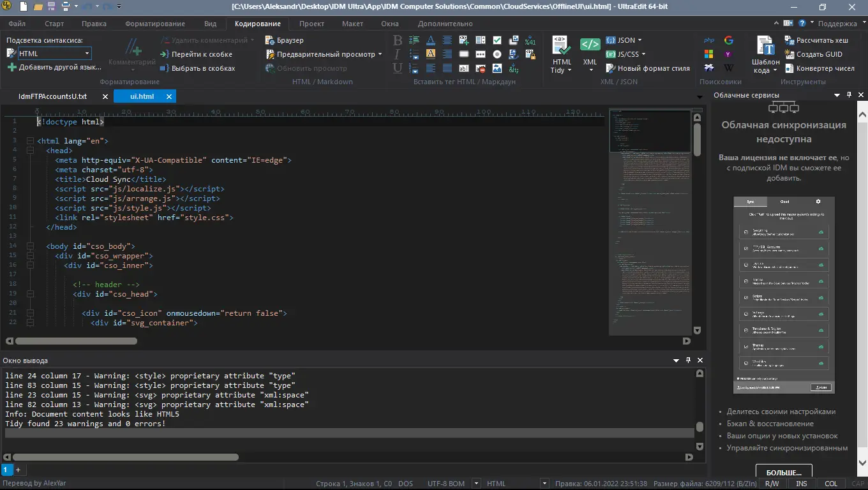Toggle COL column mode in status bar
Screen dimensions: 868x490
click(831, 484)
